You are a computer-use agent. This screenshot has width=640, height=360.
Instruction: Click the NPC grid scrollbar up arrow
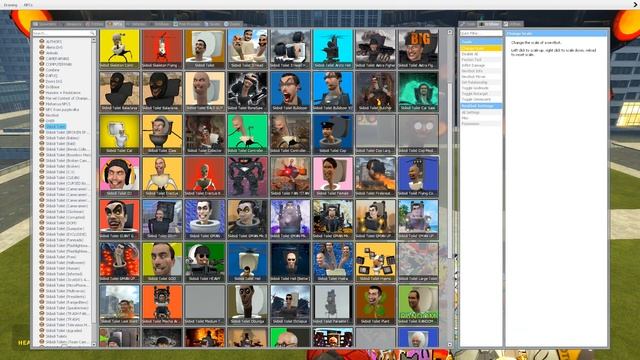(449, 32)
